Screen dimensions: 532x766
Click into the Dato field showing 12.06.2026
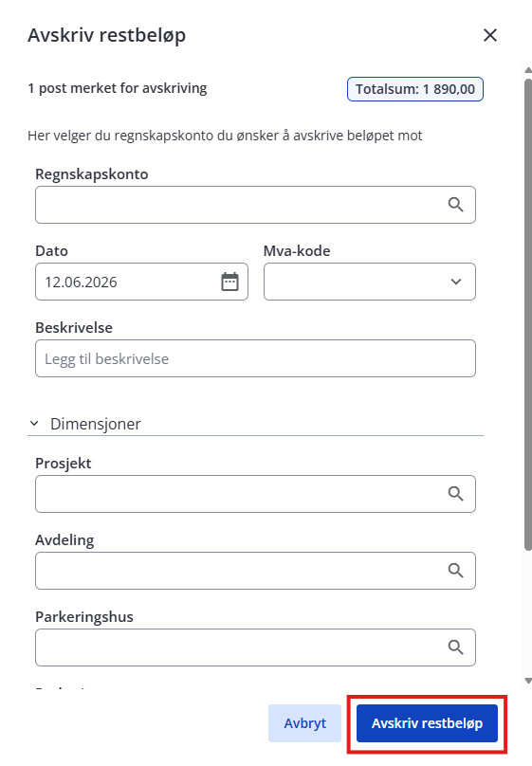point(141,282)
